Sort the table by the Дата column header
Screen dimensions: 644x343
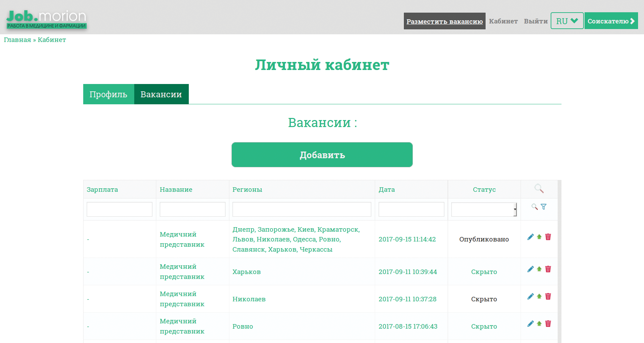click(x=387, y=189)
